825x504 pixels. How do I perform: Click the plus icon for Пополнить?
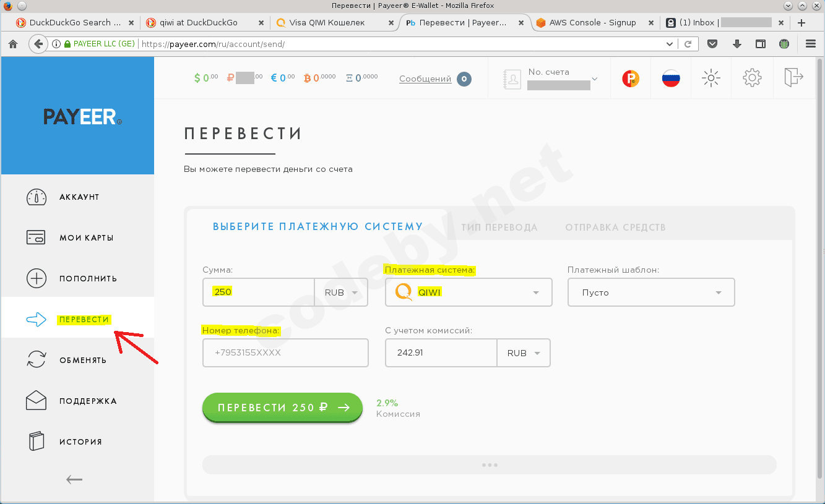point(37,279)
